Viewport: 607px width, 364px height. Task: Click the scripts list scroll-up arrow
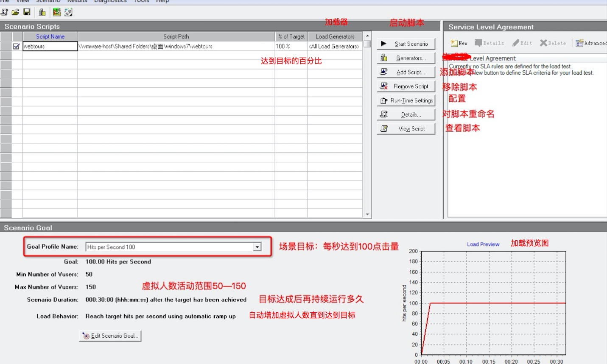click(367, 36)
